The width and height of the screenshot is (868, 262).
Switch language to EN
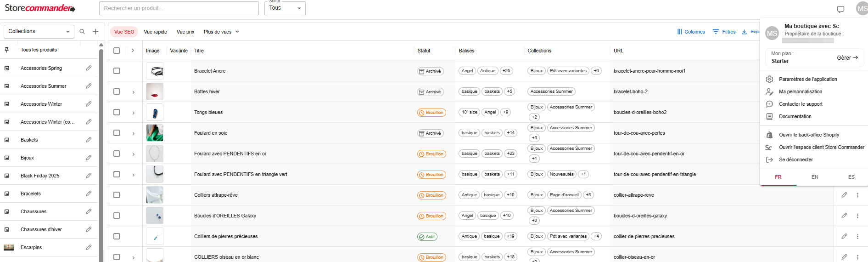815,177
